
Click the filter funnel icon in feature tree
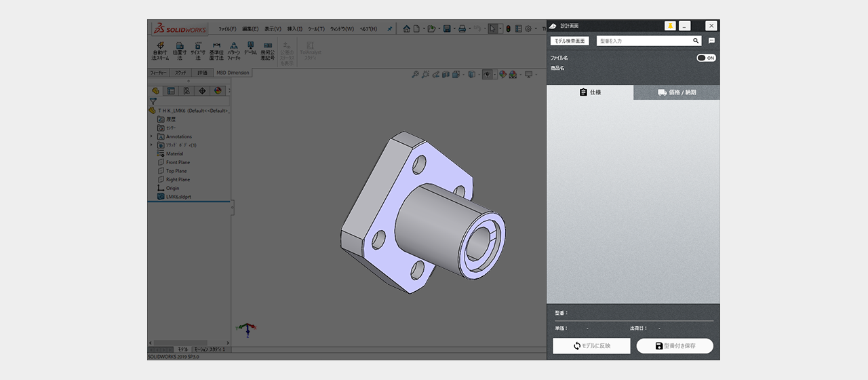coord(153,101)
